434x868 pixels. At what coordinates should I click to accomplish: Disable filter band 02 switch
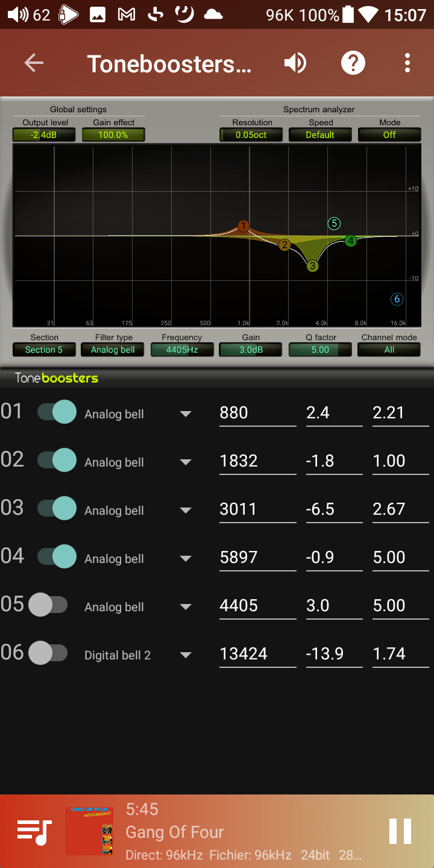(x=57, y=460)
